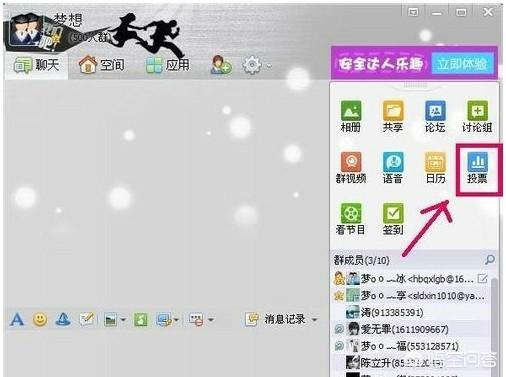Open the 讨论组 discussion group app
Screen dimensions: 506x377
click(477, 116)
